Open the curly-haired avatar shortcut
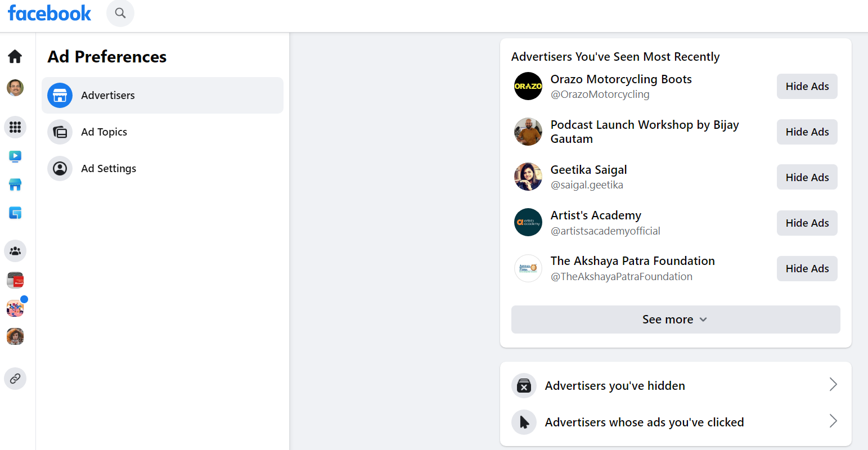868x450 pixels. pyautogui.click(x=15, y=336)
